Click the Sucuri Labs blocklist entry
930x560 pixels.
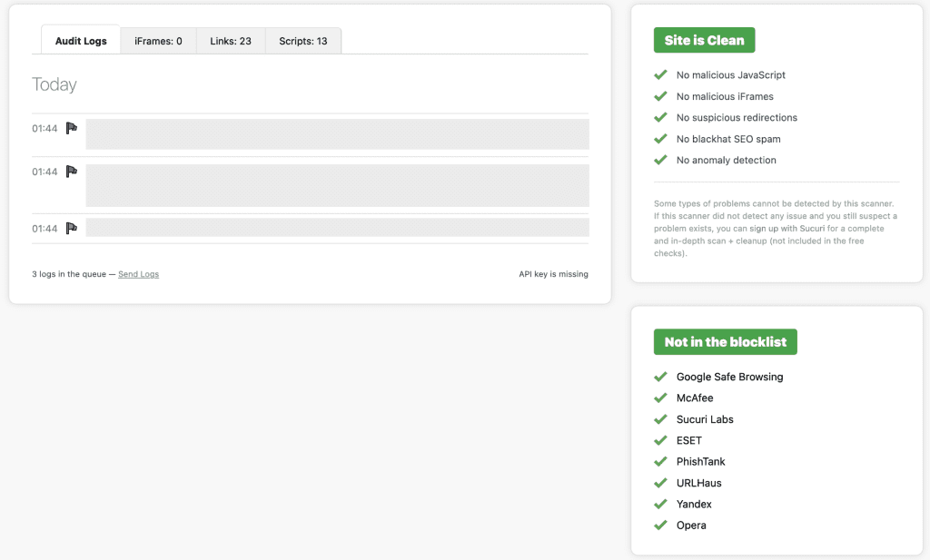pyautogui.click(x=705, y=419)
